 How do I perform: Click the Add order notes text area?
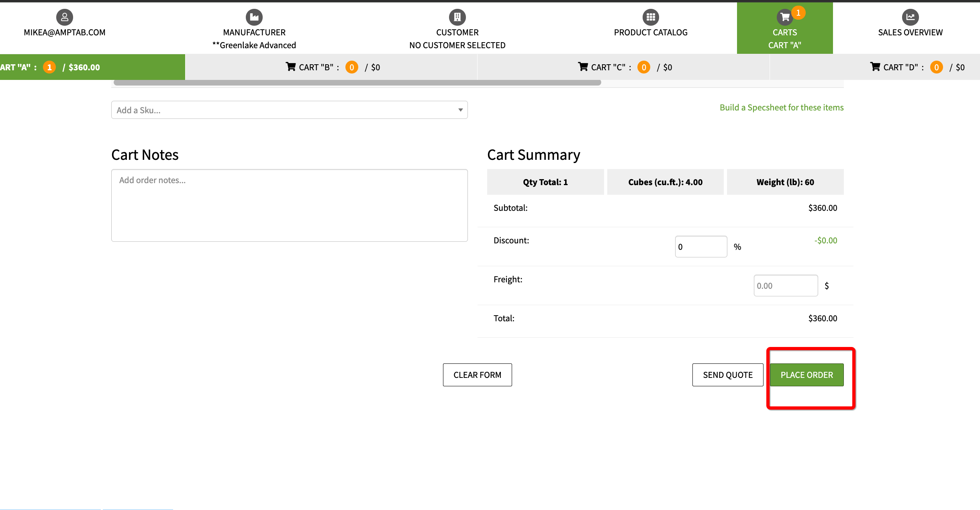(289, 205)
